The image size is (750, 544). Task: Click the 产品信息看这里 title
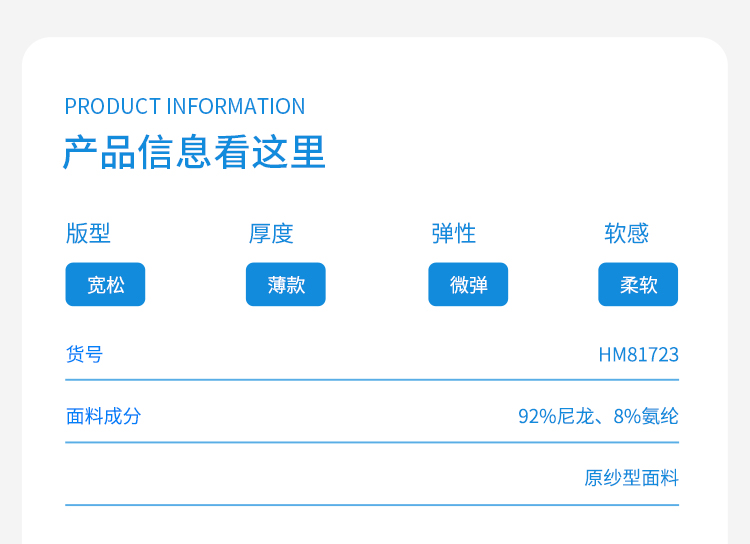click(194, 152)
